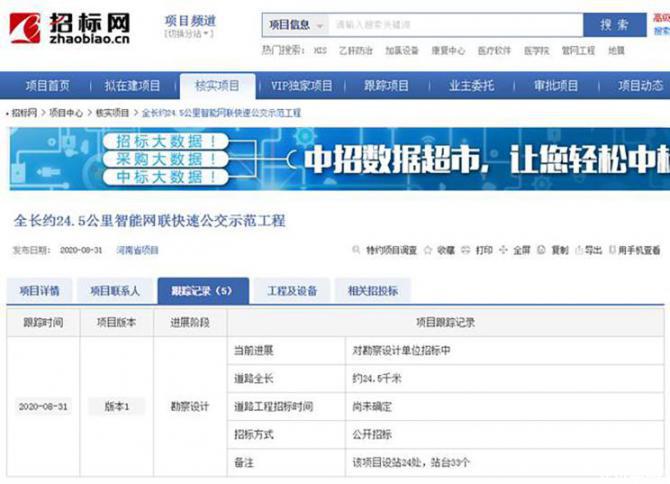
Task: Go to 拟在建项目 in navigation bar
Action: click(x=133, y=86)
